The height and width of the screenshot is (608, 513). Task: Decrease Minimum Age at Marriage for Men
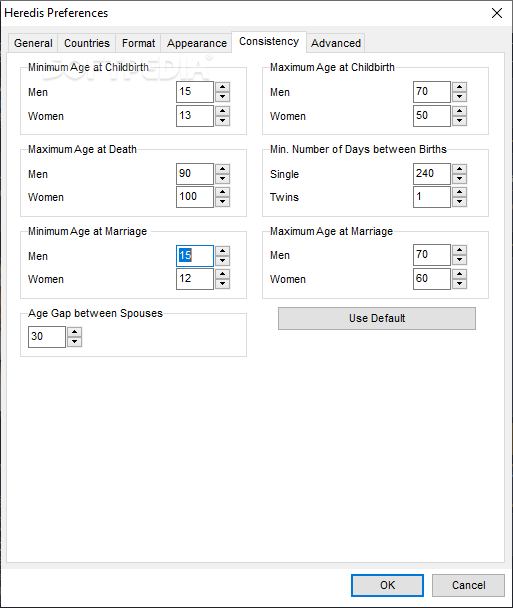click(223, 261)
